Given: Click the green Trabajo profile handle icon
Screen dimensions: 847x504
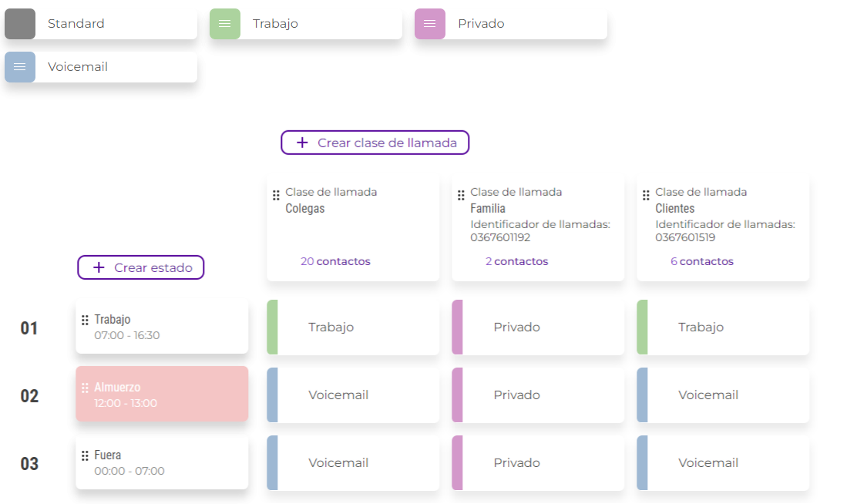Looking at the screenshot, I should (x=224, y=24).
